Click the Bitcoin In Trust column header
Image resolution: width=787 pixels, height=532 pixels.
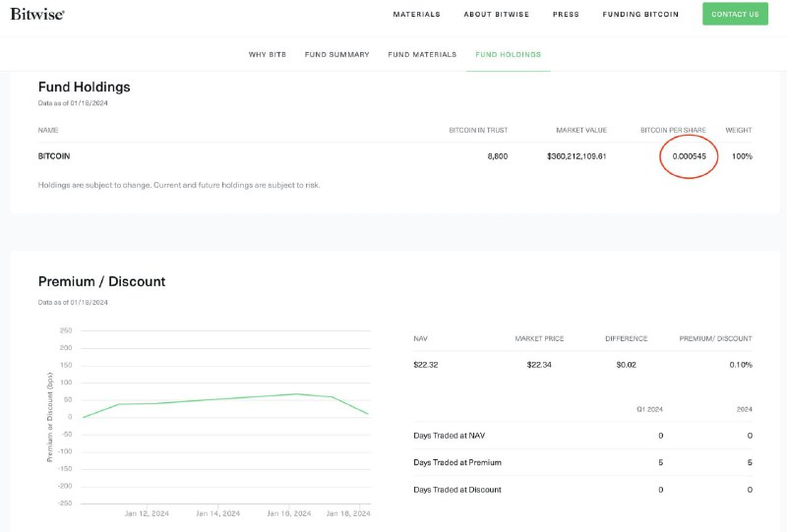pyautogui.click(x=478, y=130)
